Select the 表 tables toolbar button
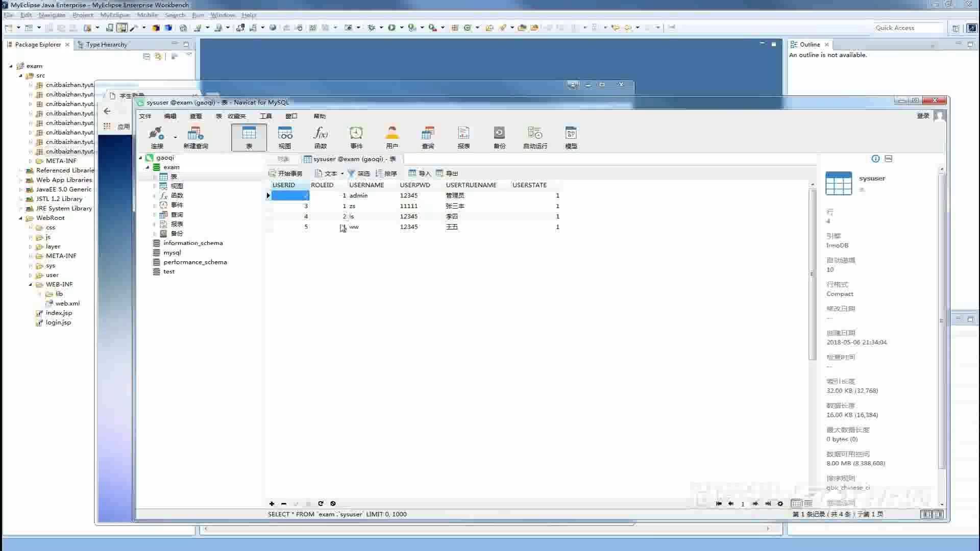 (x=249, y=137)
